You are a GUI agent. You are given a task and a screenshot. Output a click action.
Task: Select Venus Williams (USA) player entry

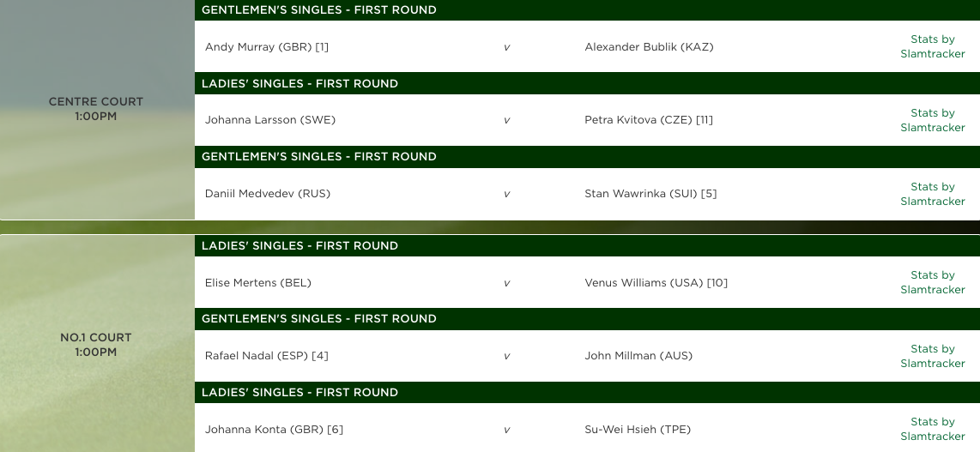click(x=644, y=283)
